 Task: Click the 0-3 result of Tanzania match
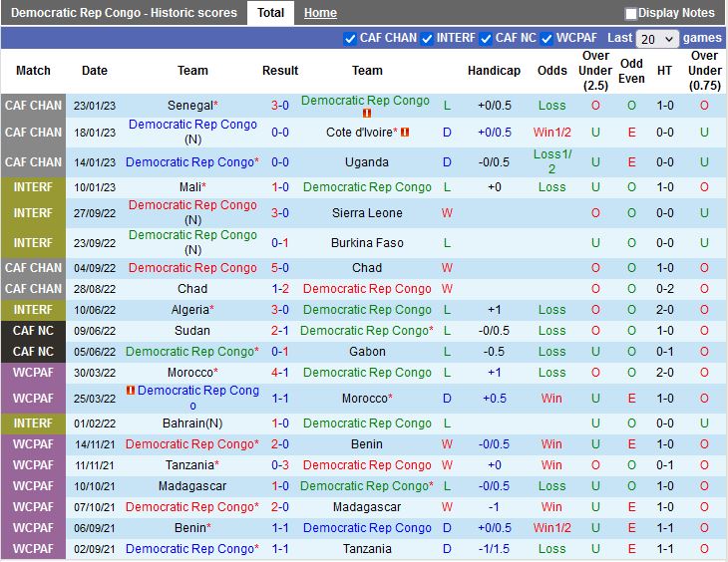coord(280,465)
